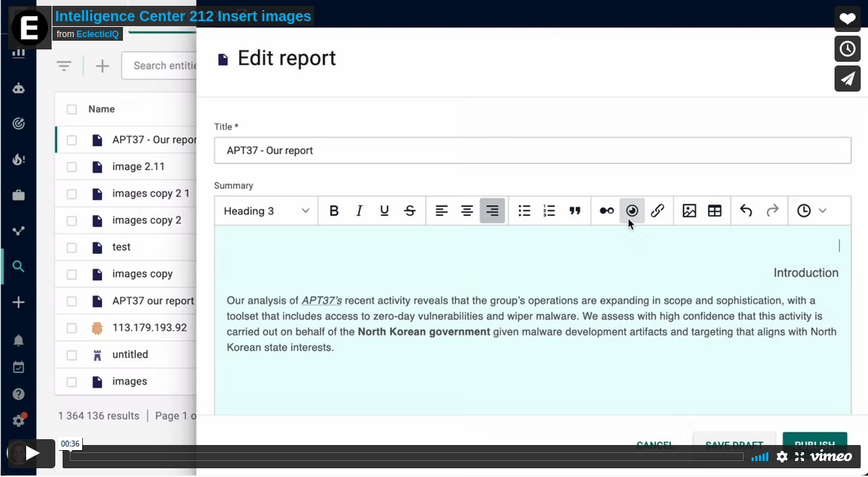Open EclecticIQ settings via the gear icon
The width and height of the screenshot is (868, 477).
19,420
